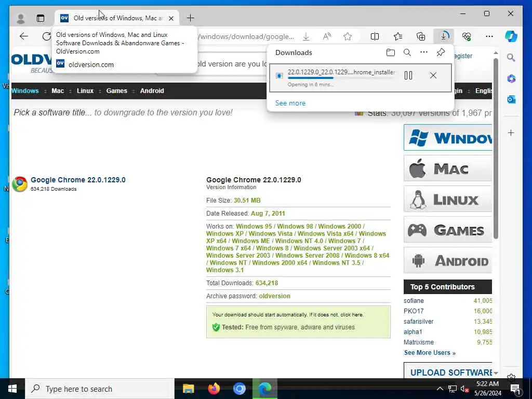Open the favorites list icon
The width and height of the screenshot is (532, 399).
398,36
